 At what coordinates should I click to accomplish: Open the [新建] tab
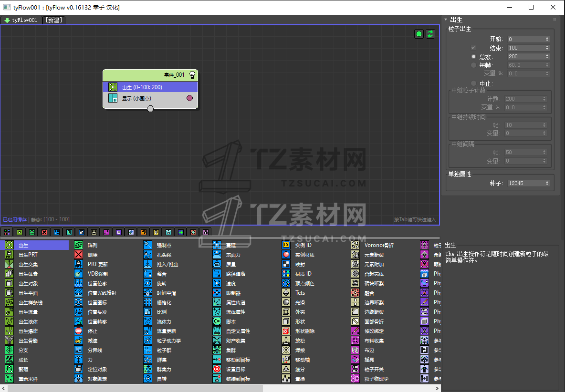point(54,20)
